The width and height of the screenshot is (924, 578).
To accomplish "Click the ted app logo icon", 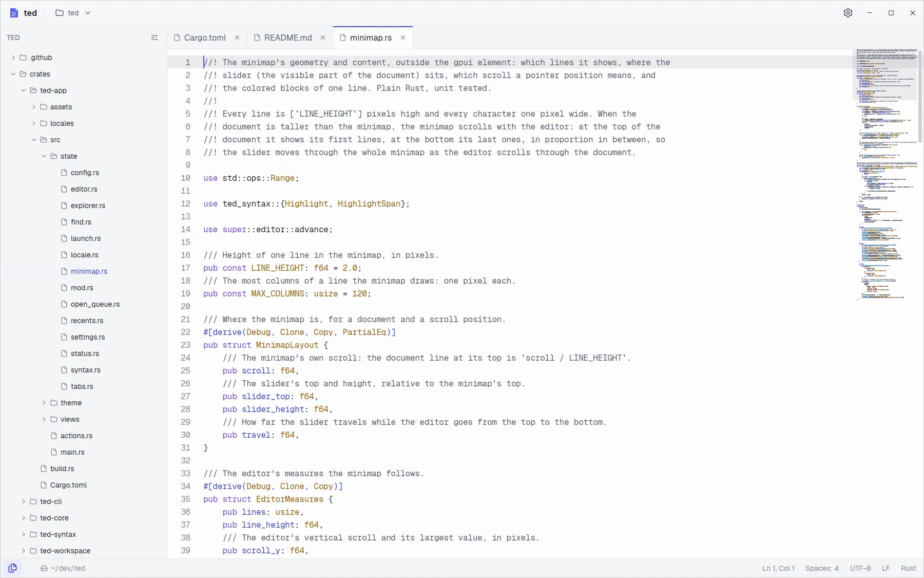I will point(14,13).
